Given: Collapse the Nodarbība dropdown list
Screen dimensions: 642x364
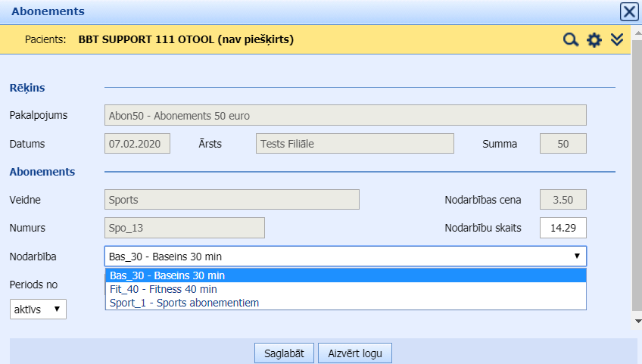Looking at the screenshot, I should [x=578, y=257].
